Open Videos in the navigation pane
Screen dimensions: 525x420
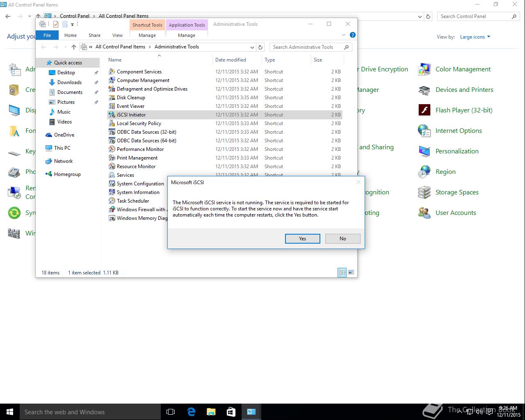pos(64,122)
